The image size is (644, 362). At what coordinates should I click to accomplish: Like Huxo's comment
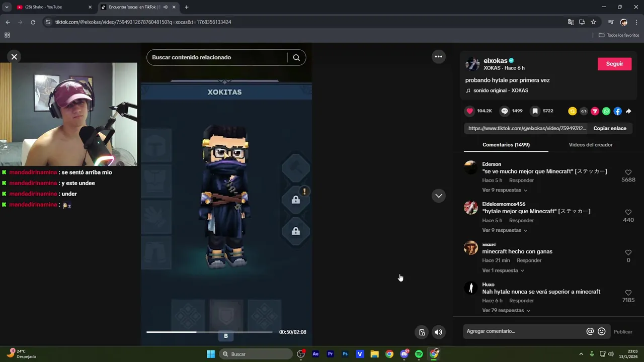[628, 293]
